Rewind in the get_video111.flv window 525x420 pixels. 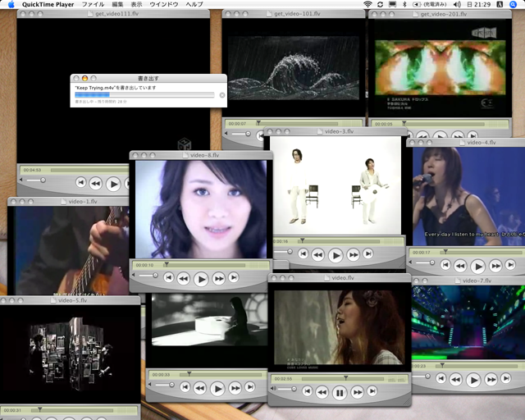coord(96,183)
